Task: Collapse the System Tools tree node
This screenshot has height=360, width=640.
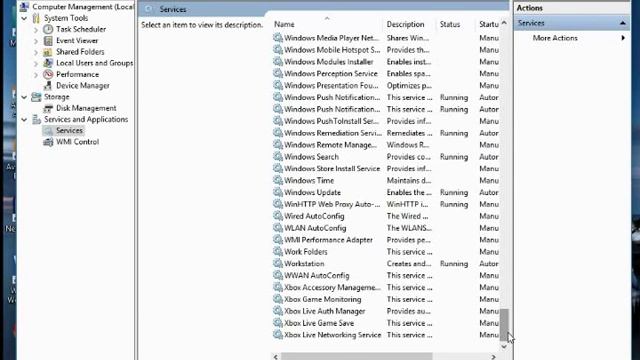Action: click(x=24, y=18)
